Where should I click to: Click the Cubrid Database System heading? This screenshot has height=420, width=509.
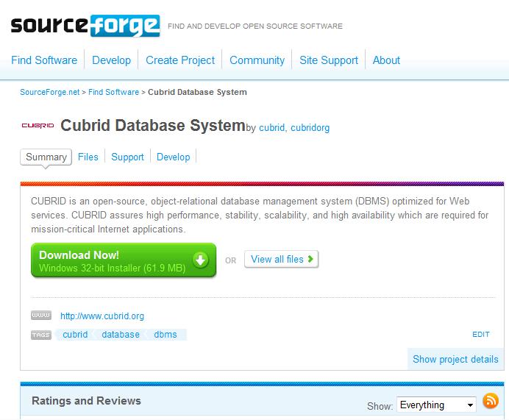pyautogui.click(x=152, y=125)
